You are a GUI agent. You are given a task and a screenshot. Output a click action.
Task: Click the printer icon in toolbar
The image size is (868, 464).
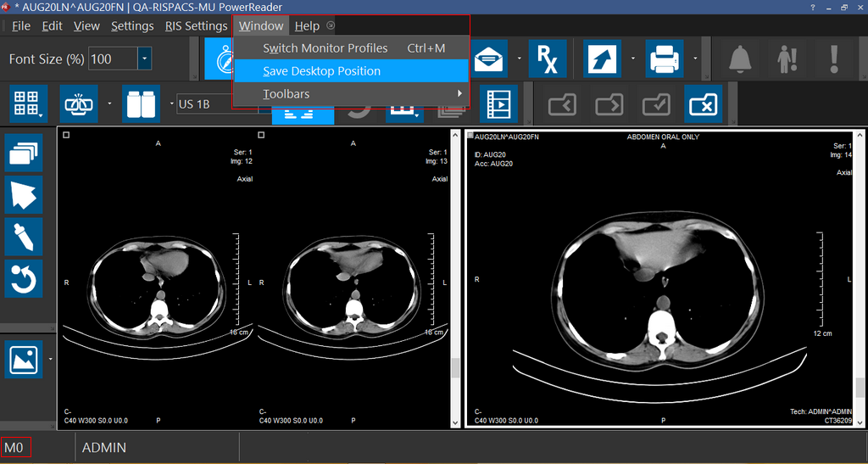tap(666, 59)
